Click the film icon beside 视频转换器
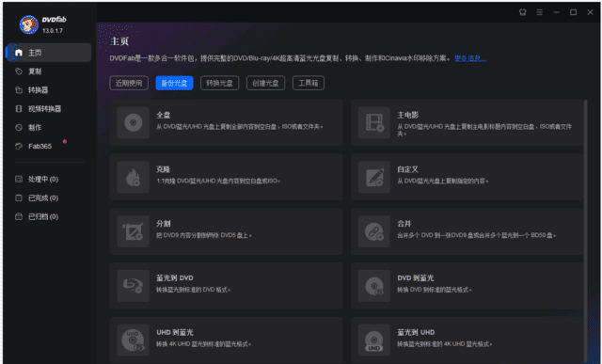Screen dimensions: 602x364 pyautogui.click(x=19, y=109)
